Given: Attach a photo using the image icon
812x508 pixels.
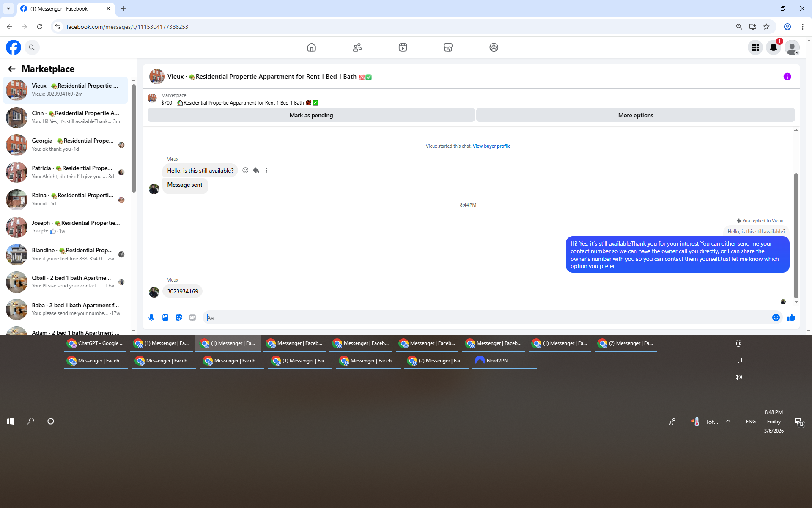Looking at the screenshot, I should click(165, 317).
